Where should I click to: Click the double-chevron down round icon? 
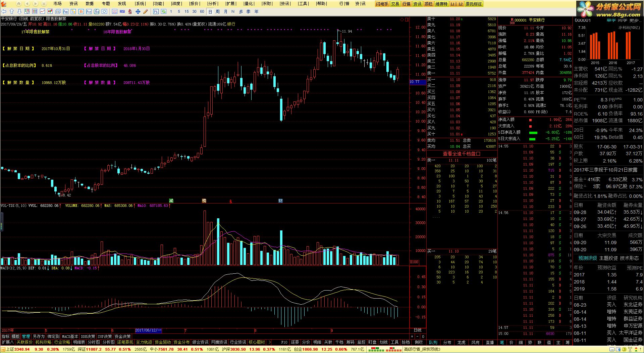tap(44, 4)
